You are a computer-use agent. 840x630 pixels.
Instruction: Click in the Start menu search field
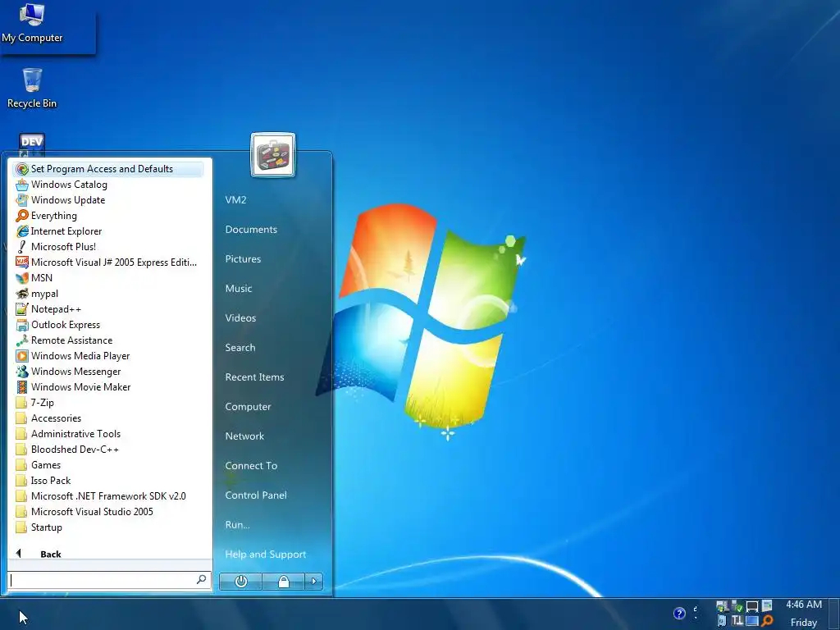(109, 580)
